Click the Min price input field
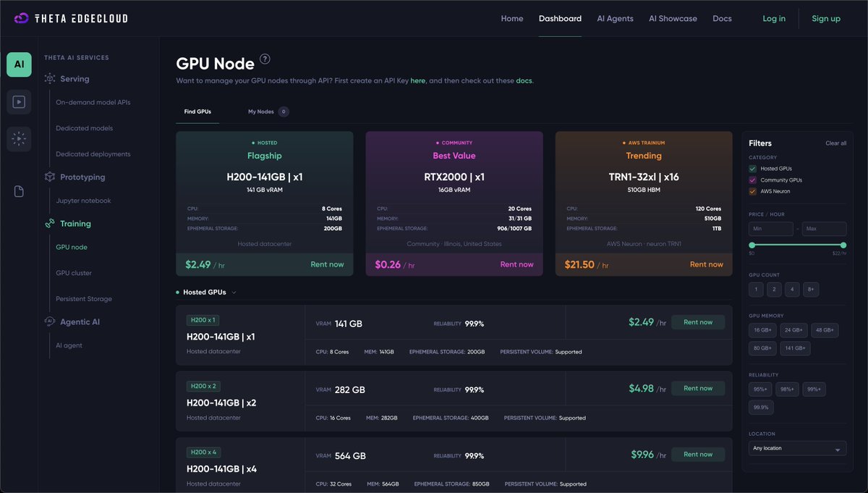868x493 pixels. (x=771, y=229)
